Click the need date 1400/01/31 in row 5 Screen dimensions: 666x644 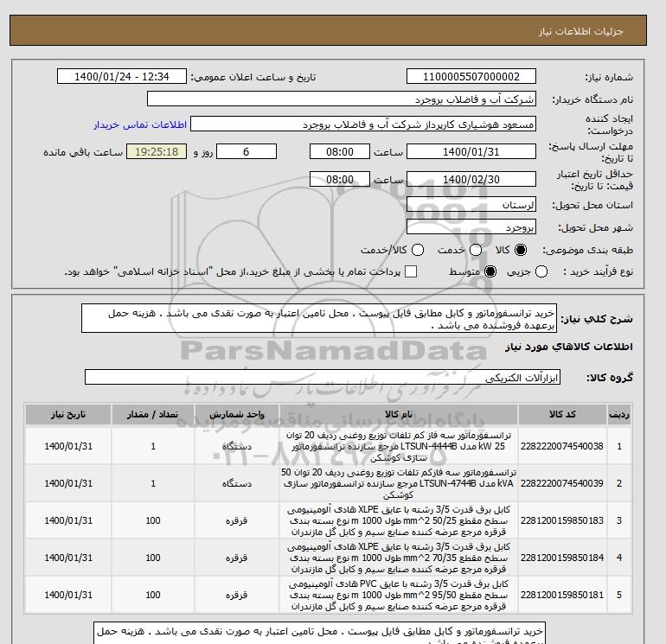pos(68,595)
